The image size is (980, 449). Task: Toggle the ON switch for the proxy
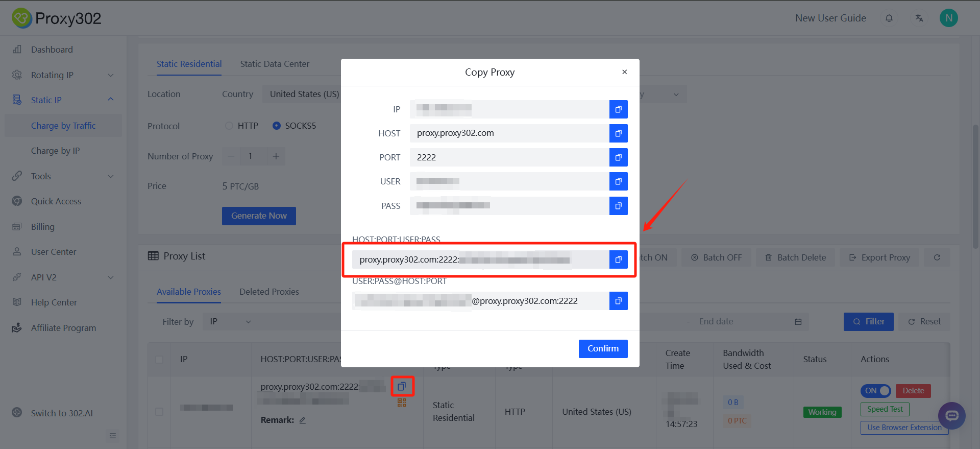tap(875, 391)
